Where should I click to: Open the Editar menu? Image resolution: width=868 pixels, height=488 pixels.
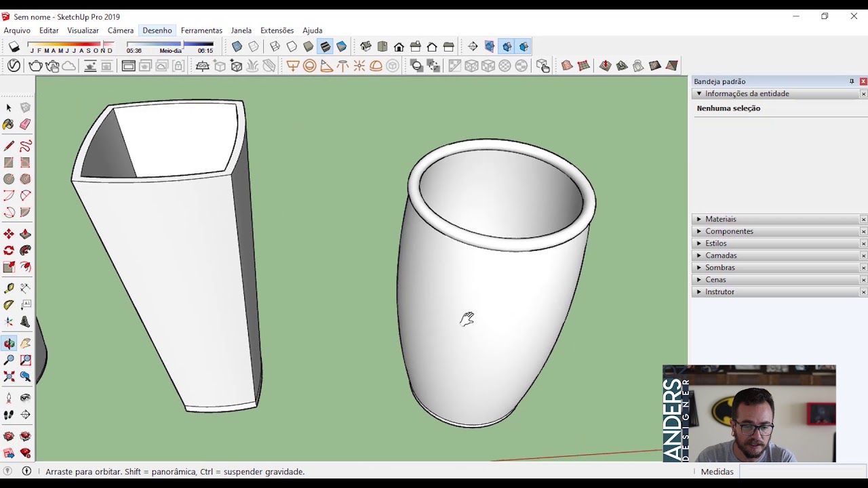pyautogui.click(x=49, y=30)
